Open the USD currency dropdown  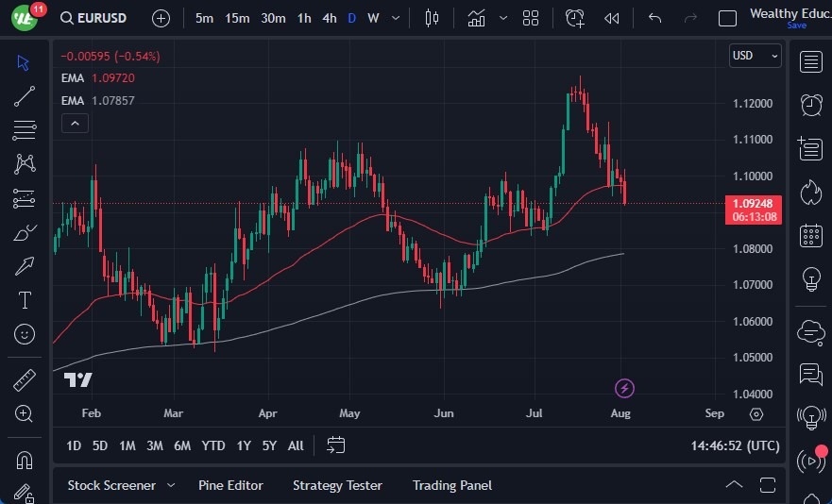tap(756, 56)
